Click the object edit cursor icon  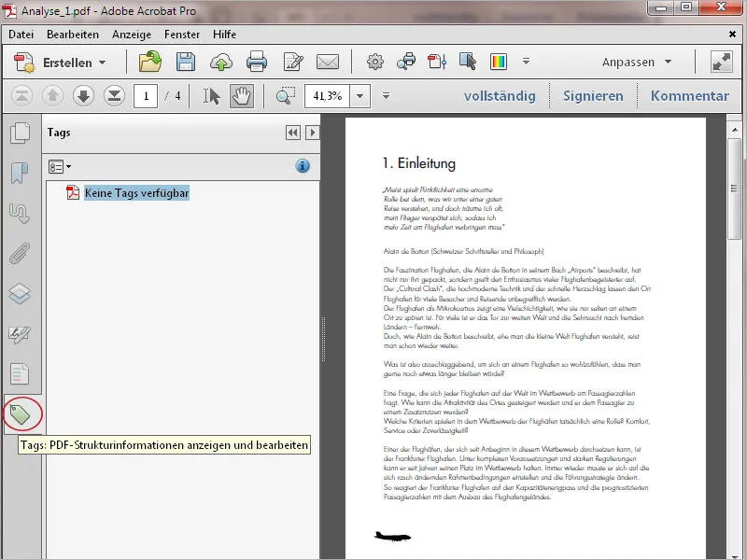[468, 62]
